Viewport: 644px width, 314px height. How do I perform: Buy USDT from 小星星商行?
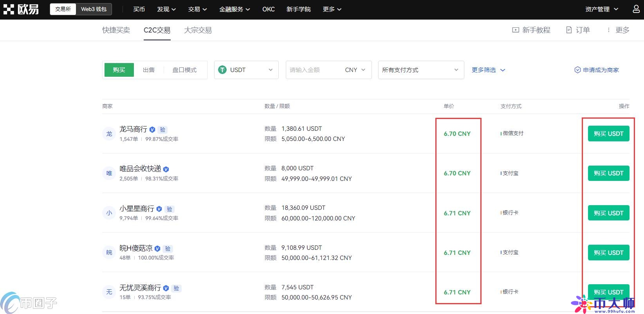(608, 213)
